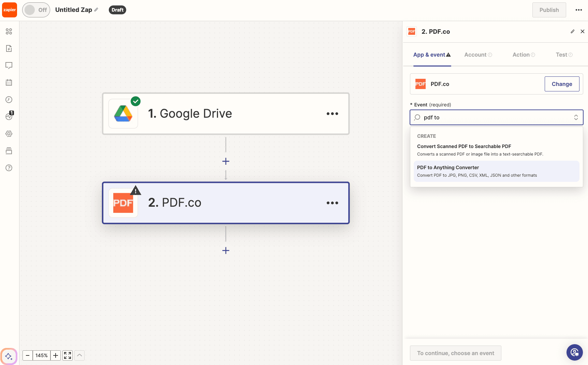Image resolution: width=588 pixels, height=365 pixels.
Task: Open the notes comment icon in sidebar
Action: 9,65
